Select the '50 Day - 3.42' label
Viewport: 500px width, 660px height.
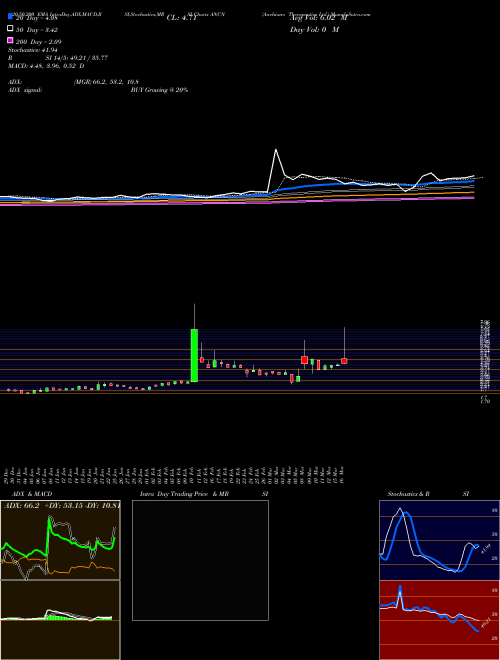(37, 30)
